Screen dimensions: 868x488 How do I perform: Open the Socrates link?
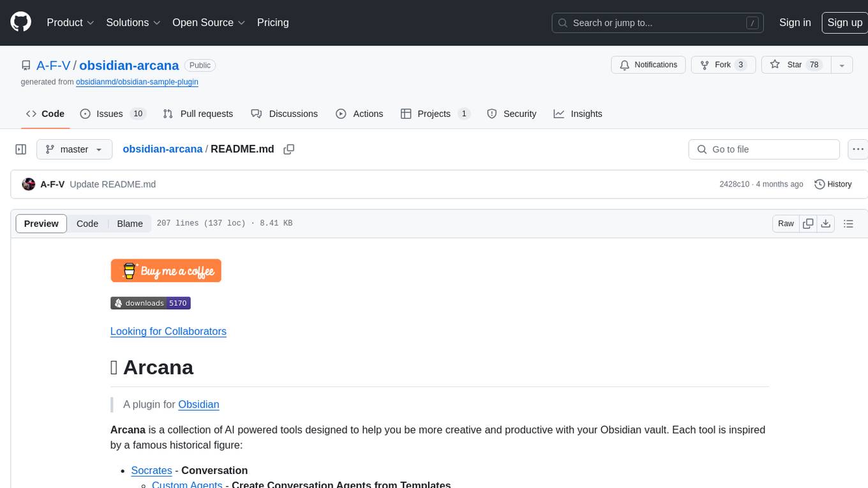pos(151,470)
